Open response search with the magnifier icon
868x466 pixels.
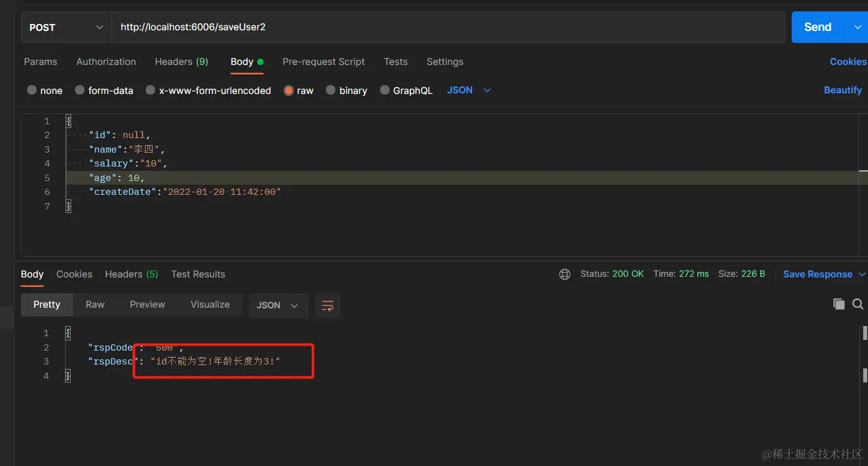click(858, 304)
